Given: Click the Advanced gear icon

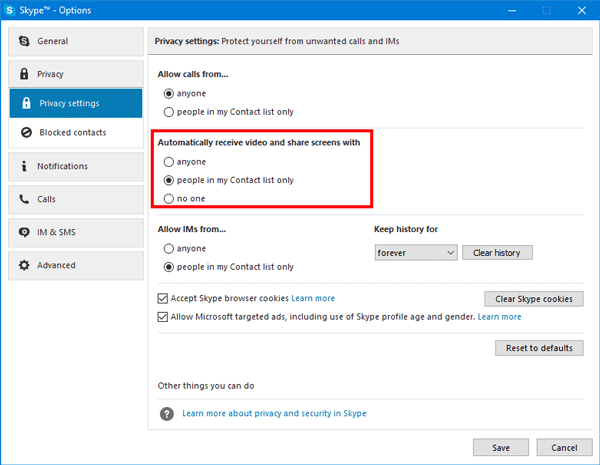Looking at the screenshot, I should click(x=24, y=265).
